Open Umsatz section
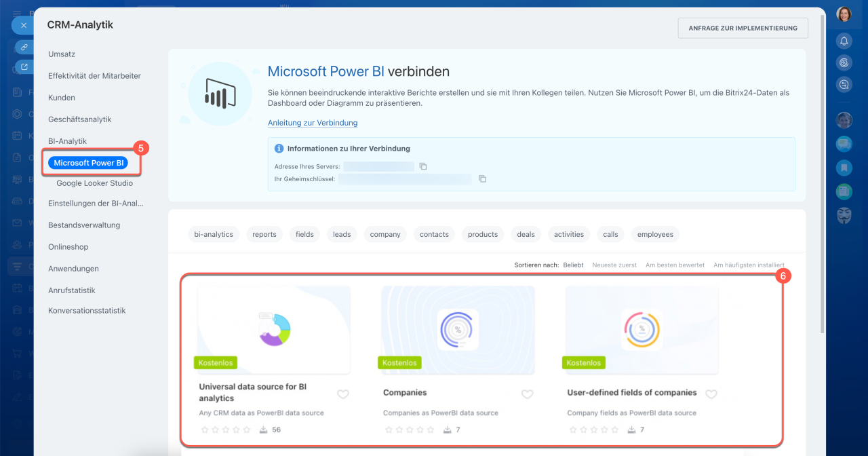868x456 pixels. [61, 54]
